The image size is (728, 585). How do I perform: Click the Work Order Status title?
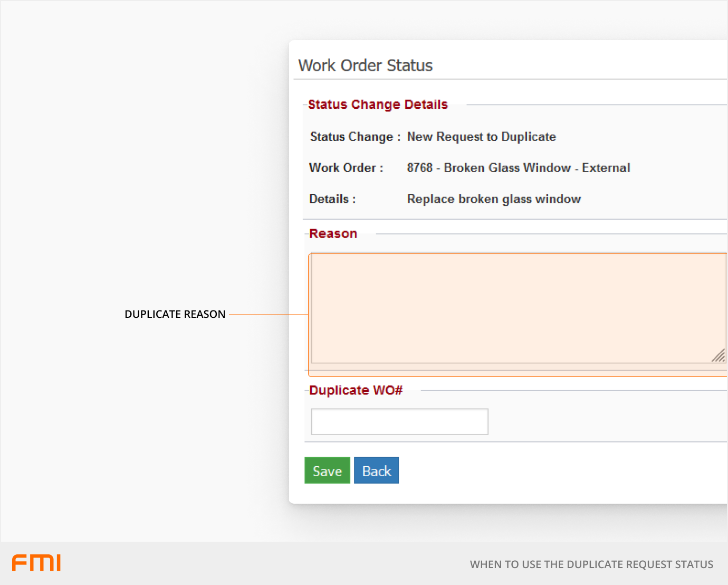point(365,65)
